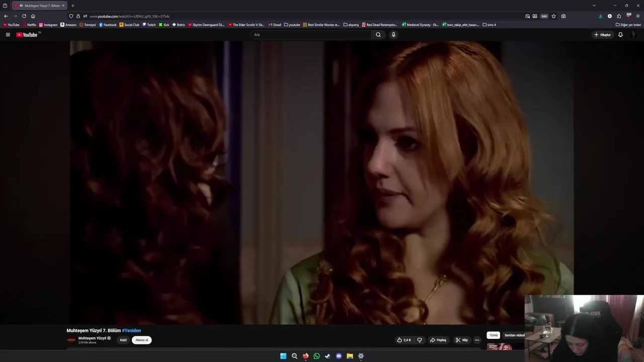Open Red Dead Redemption bookmark

[x=379, y=25]
